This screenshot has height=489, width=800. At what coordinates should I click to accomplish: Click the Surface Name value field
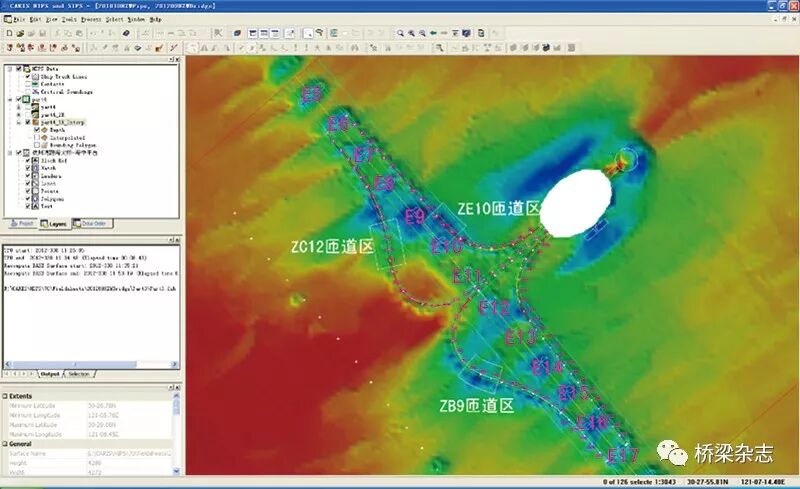click(130, 453)
